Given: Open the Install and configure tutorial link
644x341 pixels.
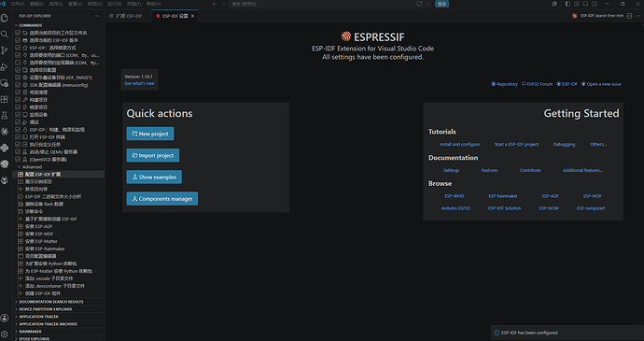Looking at the screenshot, I should coord(459,145).
